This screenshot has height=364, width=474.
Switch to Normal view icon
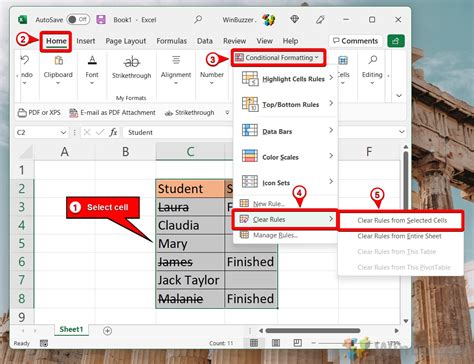[x=254, y=343]
